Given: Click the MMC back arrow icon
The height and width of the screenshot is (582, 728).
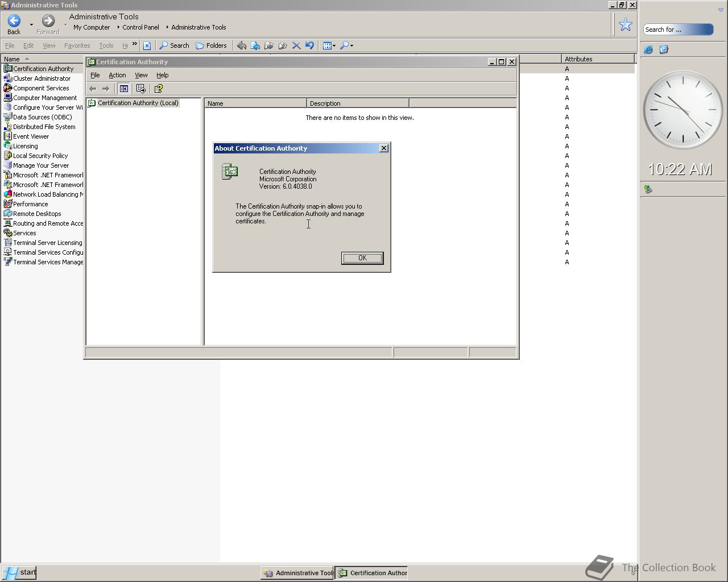Looking at the screenshot, I should [x=93, y=89].
